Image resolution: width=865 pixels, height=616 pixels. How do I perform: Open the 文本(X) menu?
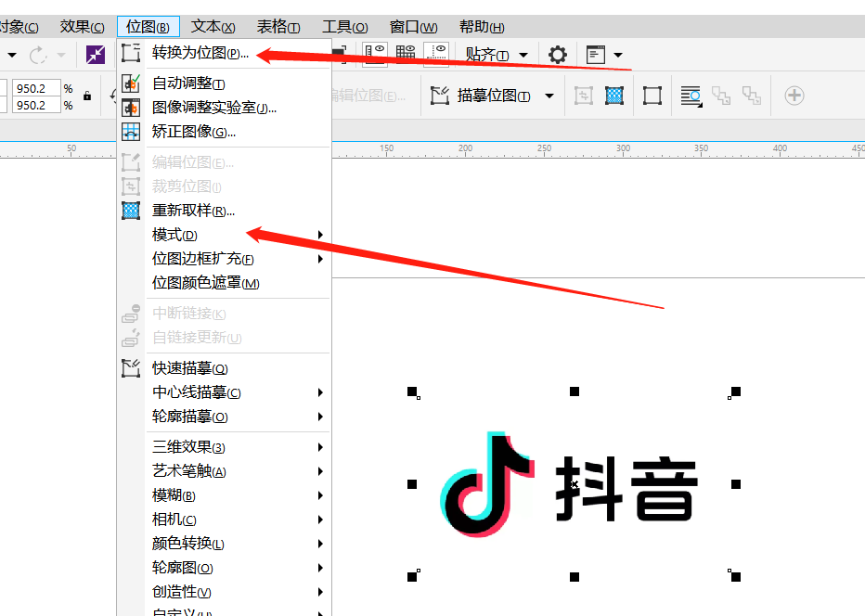point(213,27)
